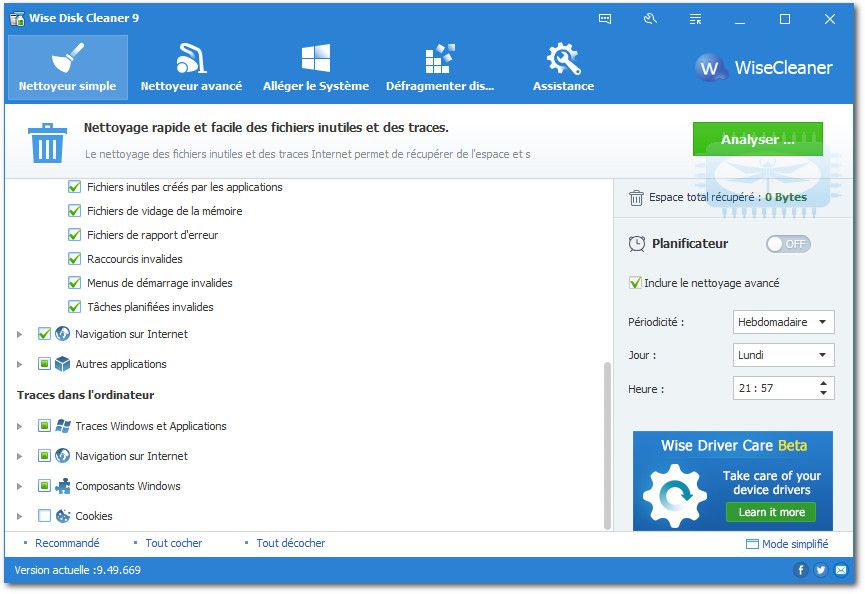Viewport: 865px width, 594px height.
Task: Click the large blue trash can icon
Action: (47, 143)
